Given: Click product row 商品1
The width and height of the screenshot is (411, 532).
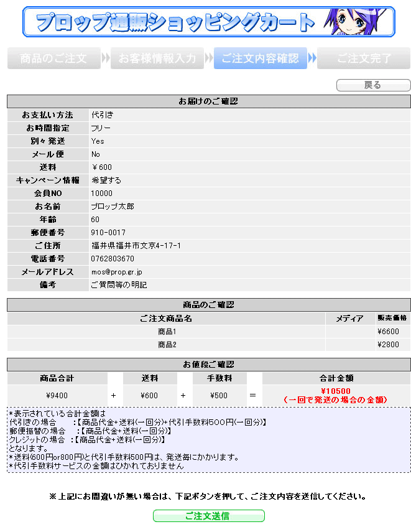Looking at the screenshot, I should (x=167, y=332).
